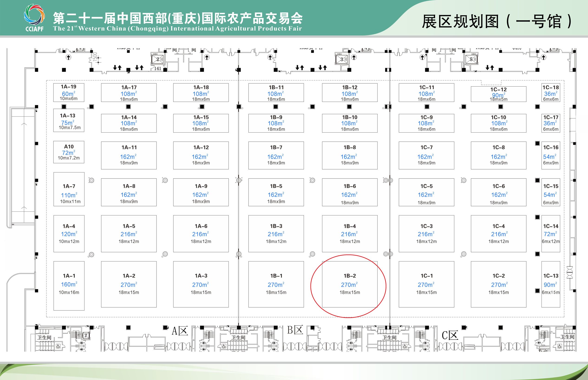
Task: Click the B区 zone label
Action: tap(295, 330)
